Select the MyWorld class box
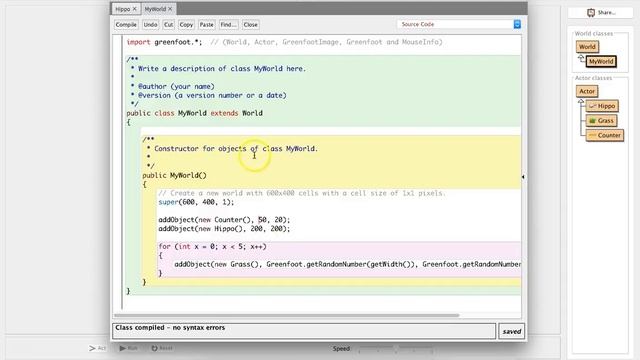 click(601, 62)
